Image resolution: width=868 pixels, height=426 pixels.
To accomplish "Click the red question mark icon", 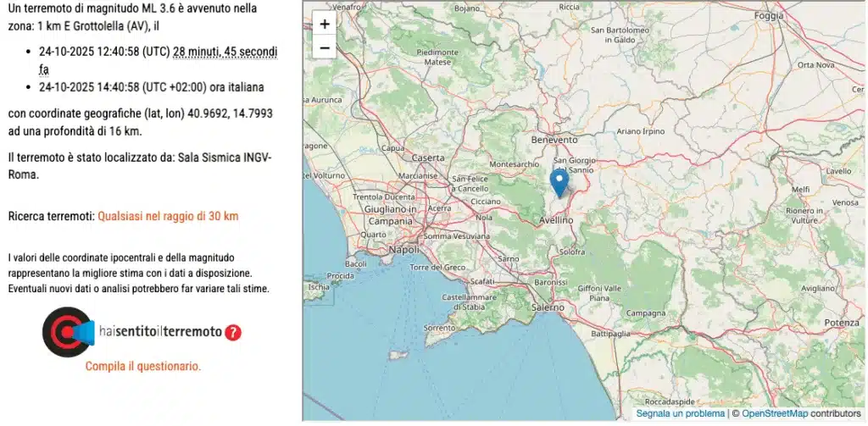I will tap(233, 333).
